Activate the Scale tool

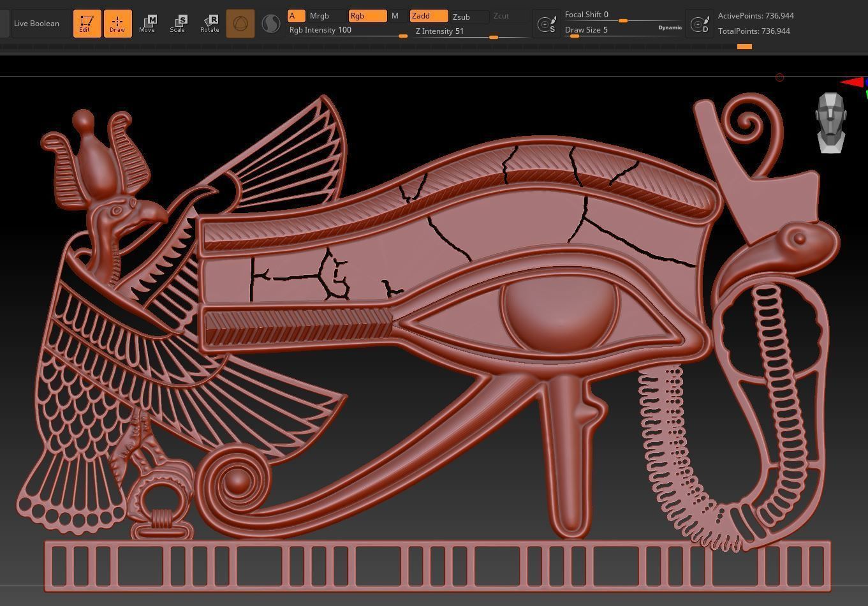pyautogui.click(x=178, y=24)
